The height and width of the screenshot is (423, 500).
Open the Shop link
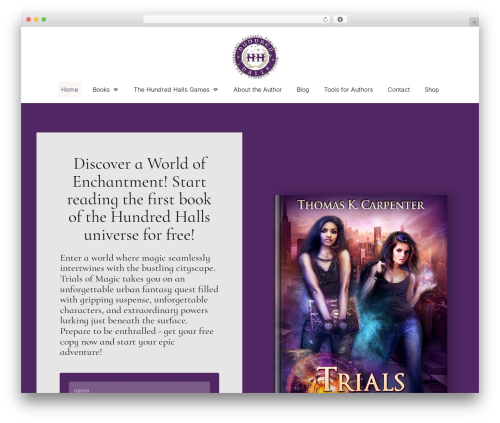pyautogui.click(x=432, y=90)
